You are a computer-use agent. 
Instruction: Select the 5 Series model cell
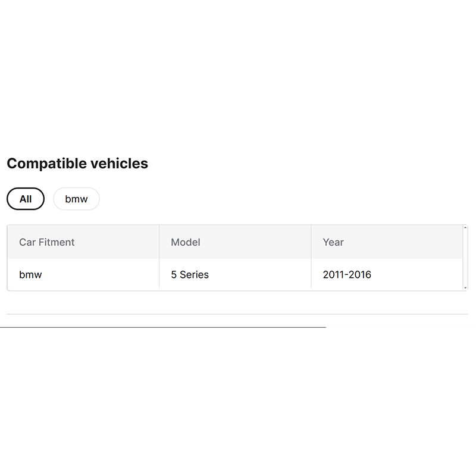click(190, 275)
